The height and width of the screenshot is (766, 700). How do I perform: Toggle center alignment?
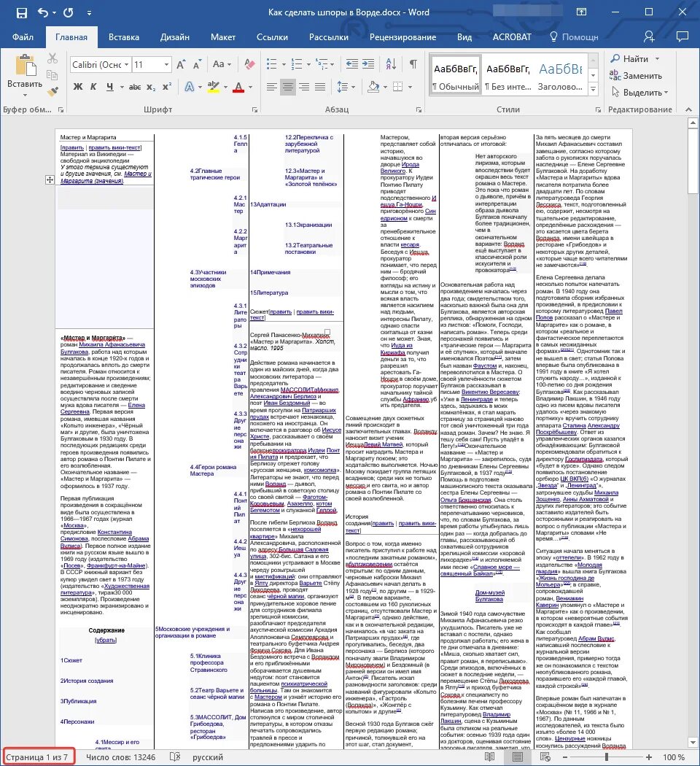288,87
